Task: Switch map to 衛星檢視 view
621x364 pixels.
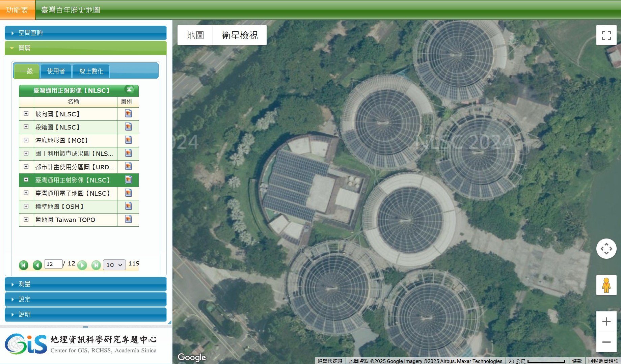Action: coord(240,35)
